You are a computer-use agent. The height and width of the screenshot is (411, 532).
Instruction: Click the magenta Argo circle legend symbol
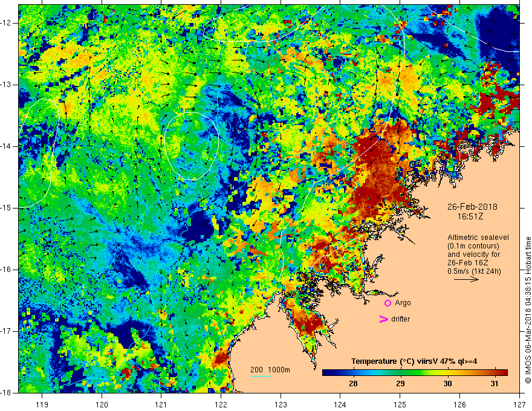point(388,303)
